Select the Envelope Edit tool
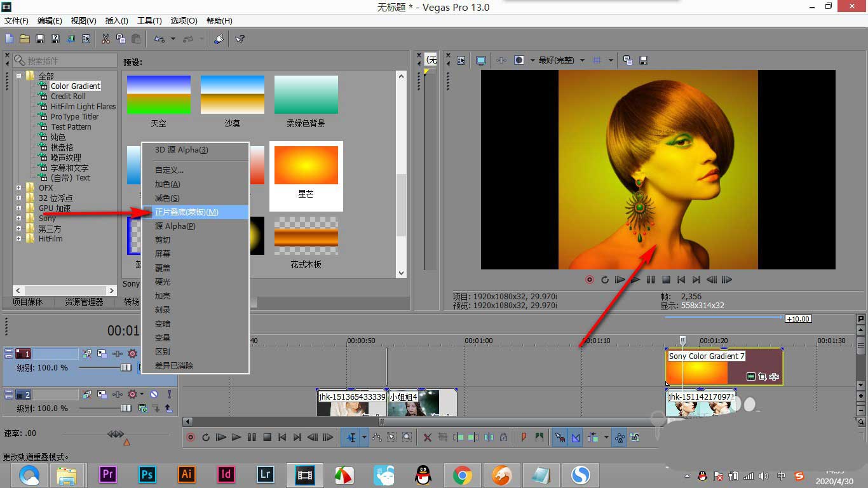Screen dimensions: 868x488 coord(377,437)
